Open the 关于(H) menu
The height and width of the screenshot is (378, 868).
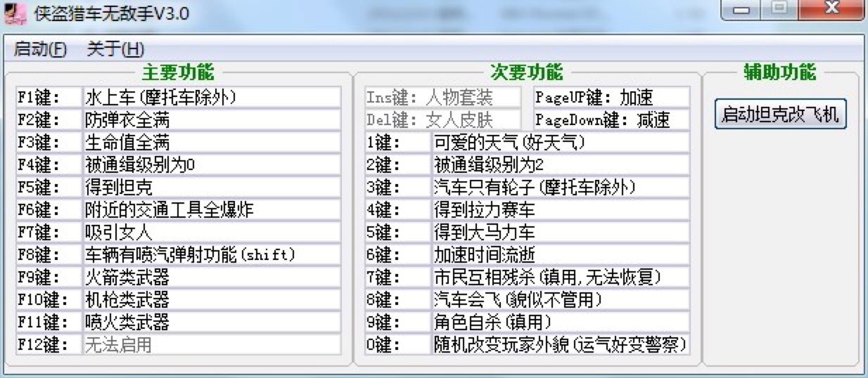pos(115,49)
